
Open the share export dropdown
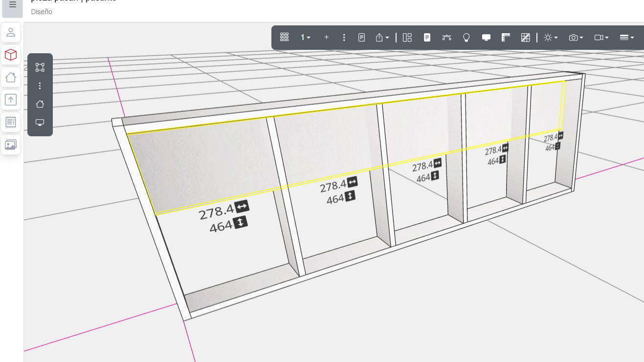click(x=382, y=37)
